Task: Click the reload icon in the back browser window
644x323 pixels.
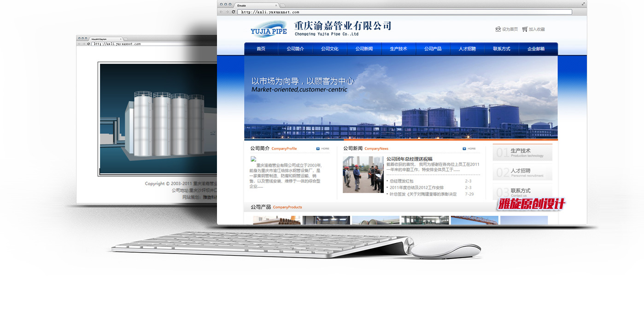Action: coord(88,44)
